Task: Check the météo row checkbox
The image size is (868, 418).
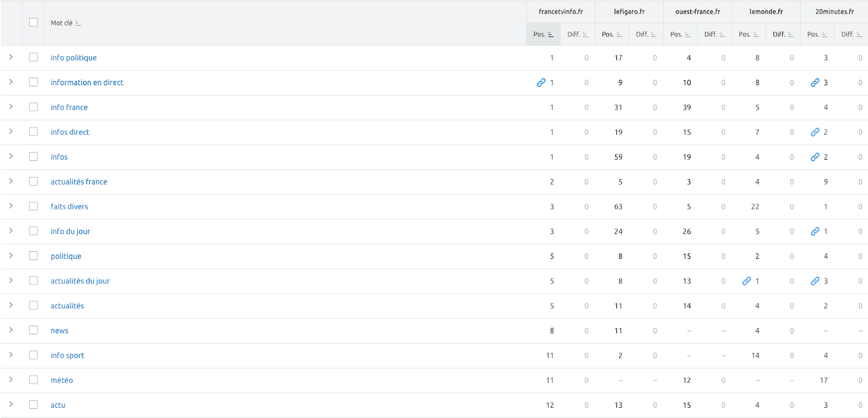Action: click(34, 380)
